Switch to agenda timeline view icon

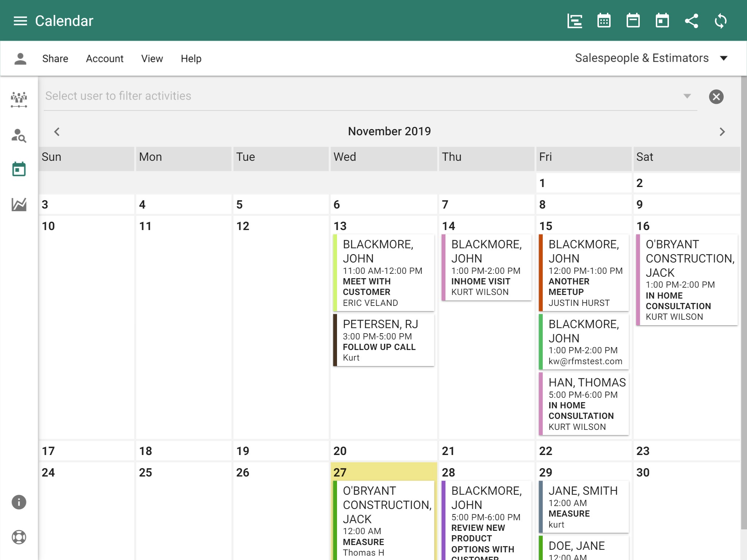[575, 21]
